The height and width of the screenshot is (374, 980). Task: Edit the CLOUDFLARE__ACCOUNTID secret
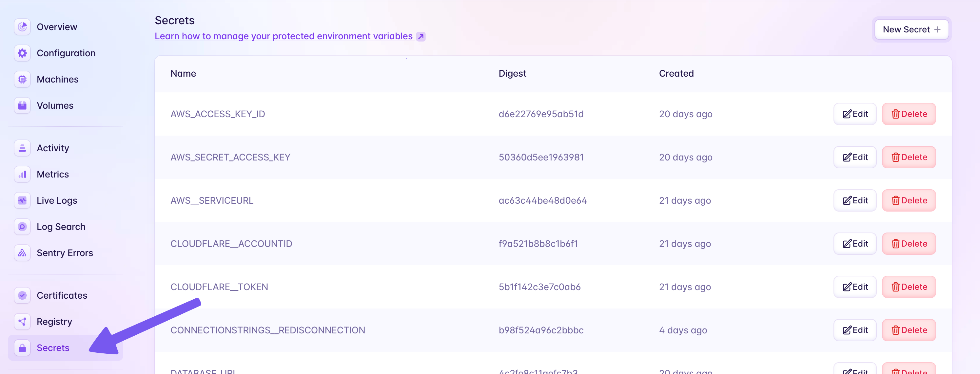coord(855,244)
